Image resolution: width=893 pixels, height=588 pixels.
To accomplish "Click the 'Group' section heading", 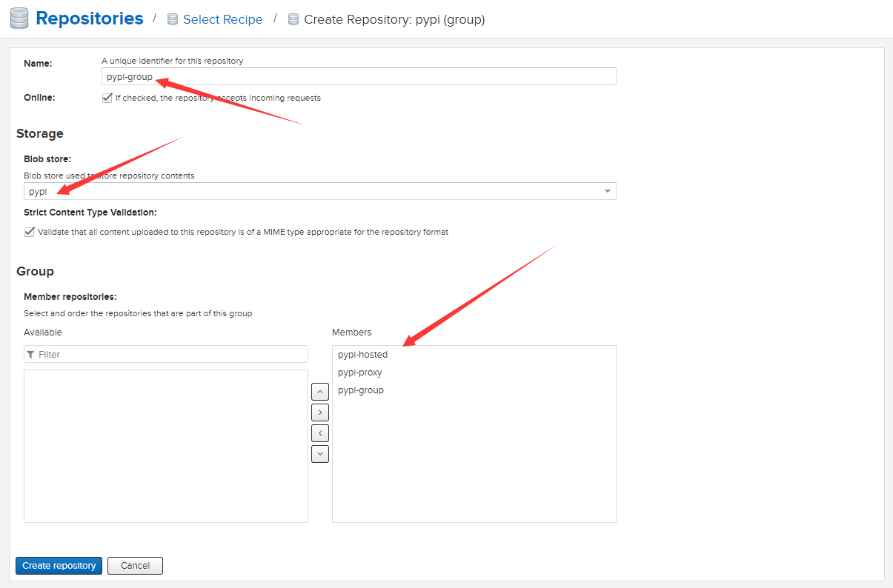I will [35, 271].
